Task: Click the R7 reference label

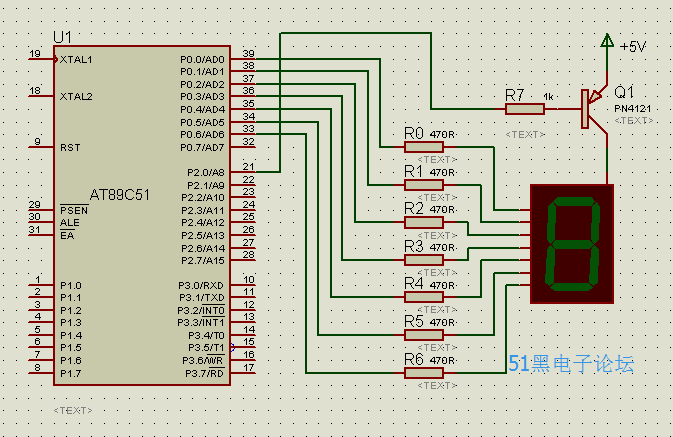Action: pyautogui.click(x=515, y=95)
